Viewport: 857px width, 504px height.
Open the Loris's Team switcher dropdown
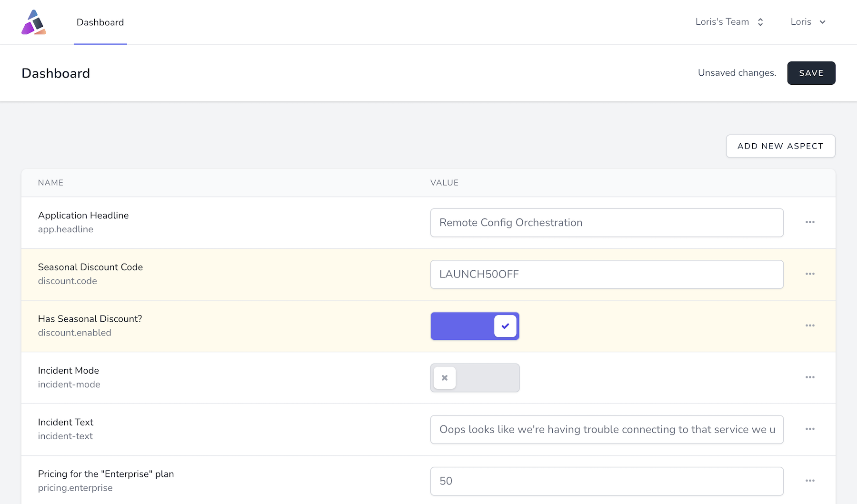point(729,22)
